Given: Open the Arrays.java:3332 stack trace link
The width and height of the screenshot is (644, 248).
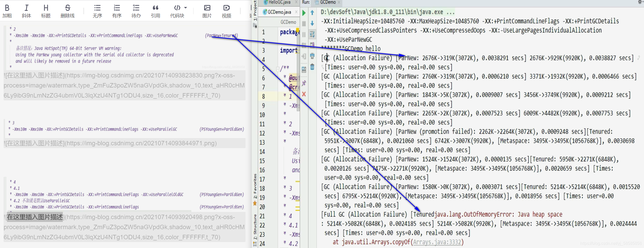Looking at the screenshot, I should coord(437,242).
